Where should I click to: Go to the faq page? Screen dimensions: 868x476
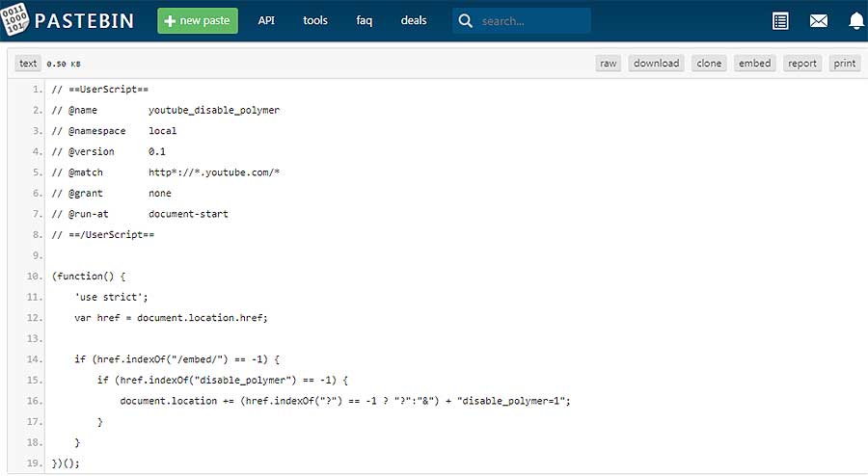tap(365, 20)
